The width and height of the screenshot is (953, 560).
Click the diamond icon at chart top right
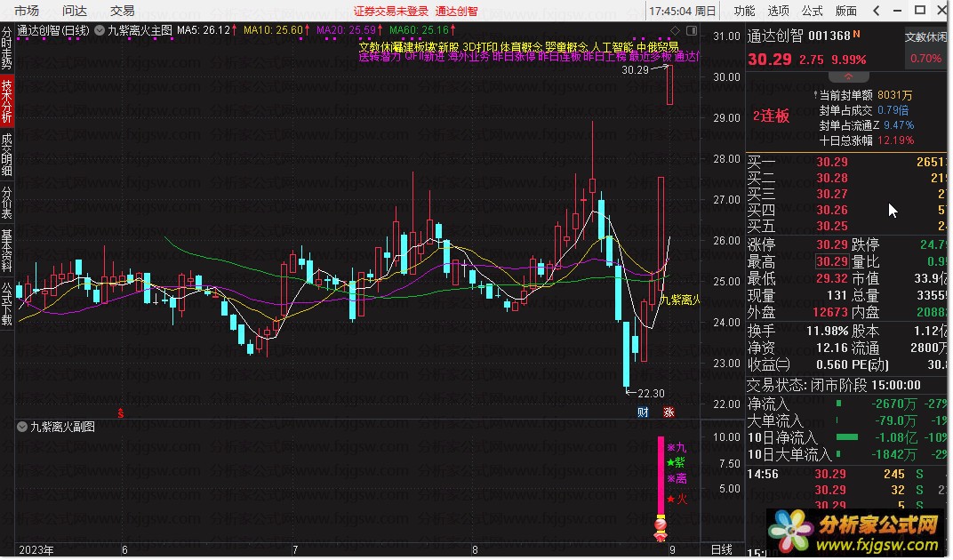pyautogui.click(x=675, y=30)
